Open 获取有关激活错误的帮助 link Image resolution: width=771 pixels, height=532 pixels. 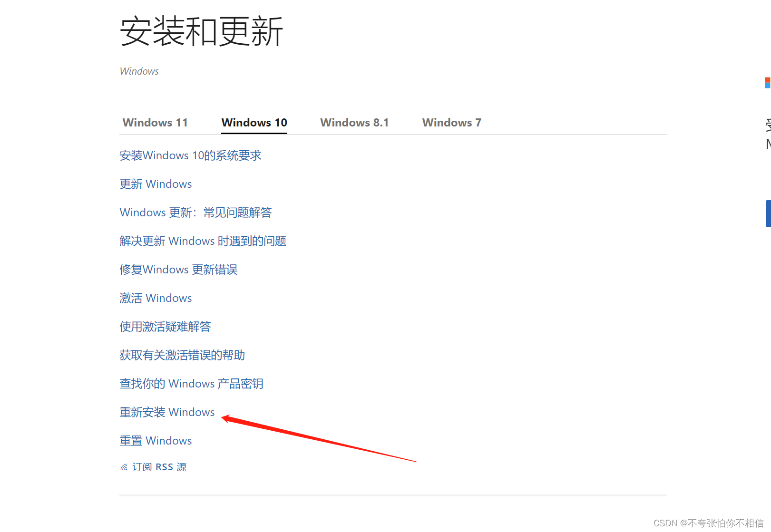[182, 355]
